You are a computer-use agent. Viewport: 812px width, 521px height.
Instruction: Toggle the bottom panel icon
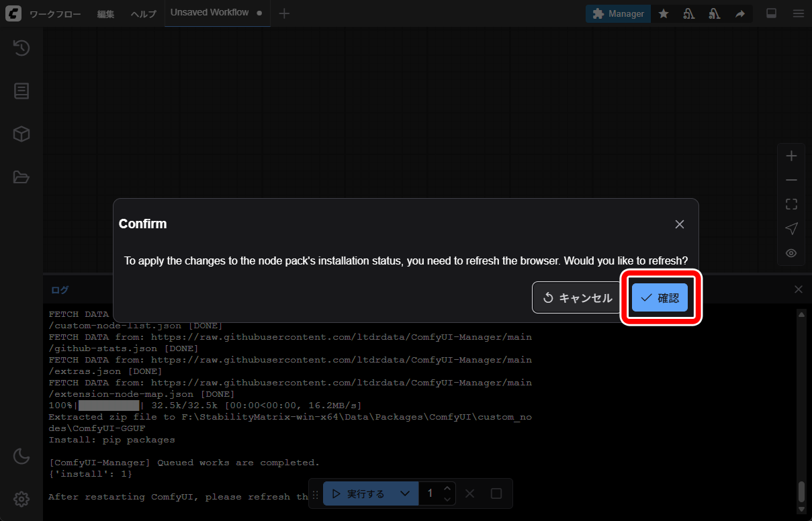(772, 13)
